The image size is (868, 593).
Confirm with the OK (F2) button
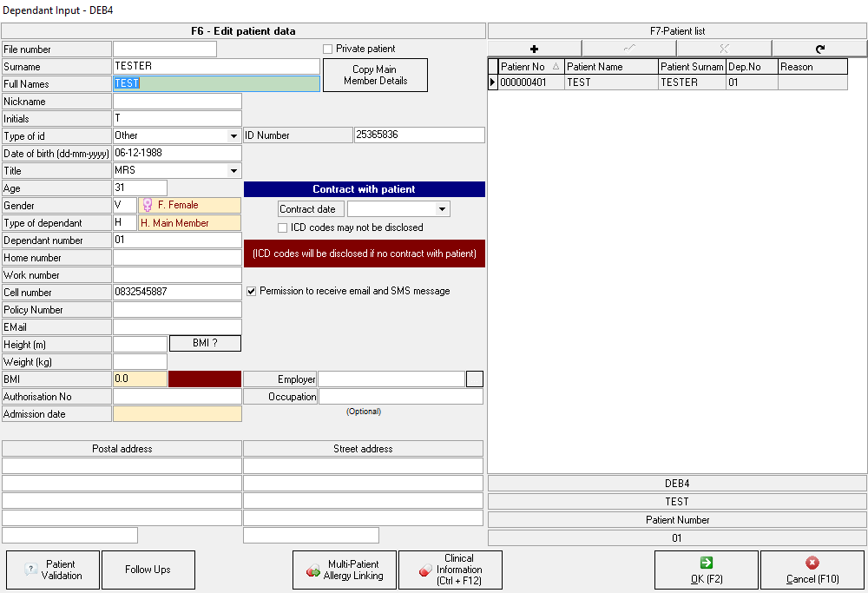(x=706, y=570)
